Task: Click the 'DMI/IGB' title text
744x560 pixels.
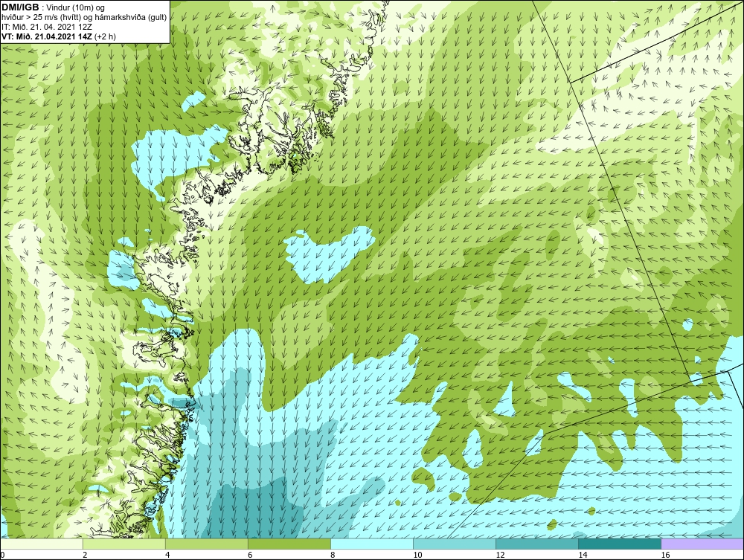Action: (x=20, y=7)
